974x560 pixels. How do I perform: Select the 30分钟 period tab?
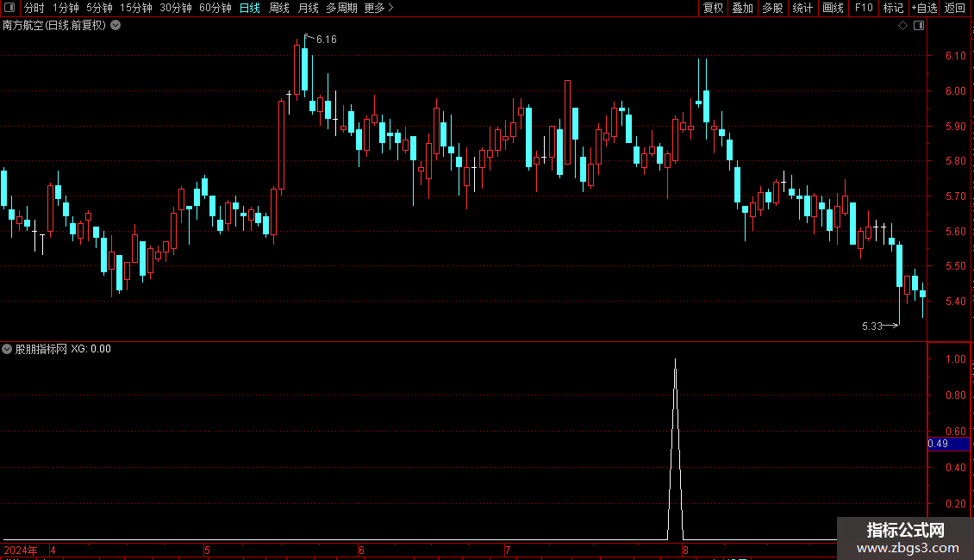tap(176, 8)
